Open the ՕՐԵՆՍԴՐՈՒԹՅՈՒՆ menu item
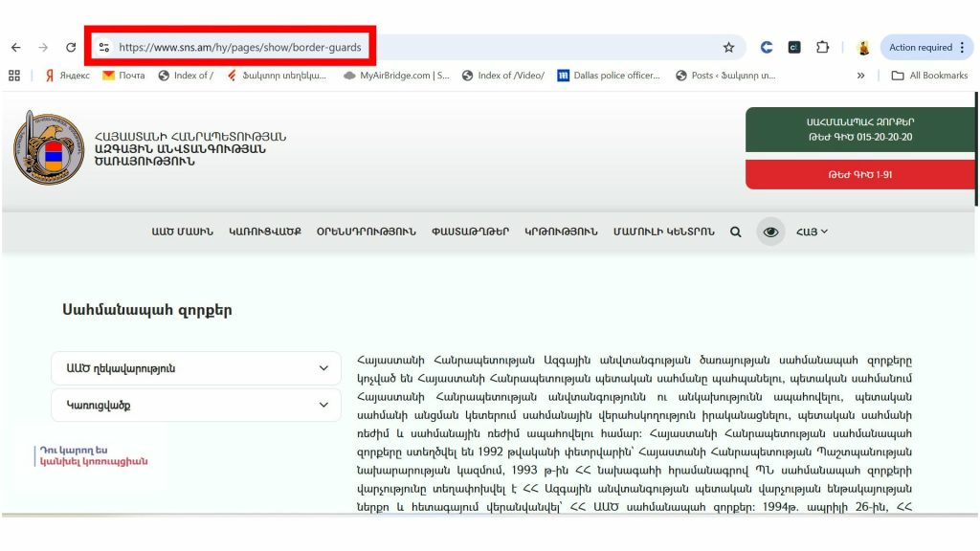 (367, 231)
